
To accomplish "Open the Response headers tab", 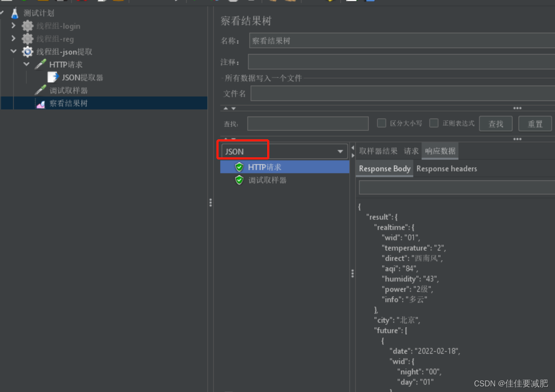I will (x=447, y=168).
